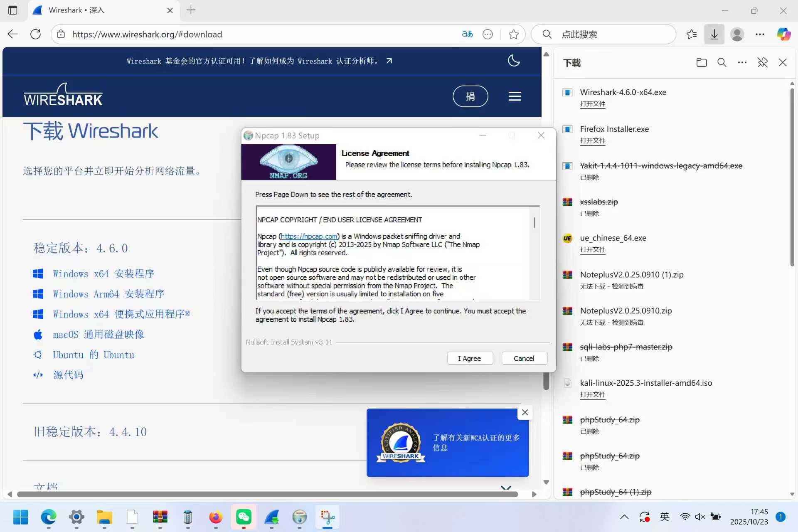Open more options in downloads panel
Image resolution: width=798 pixels, height=532 pixels.
(x=742, y=63)
